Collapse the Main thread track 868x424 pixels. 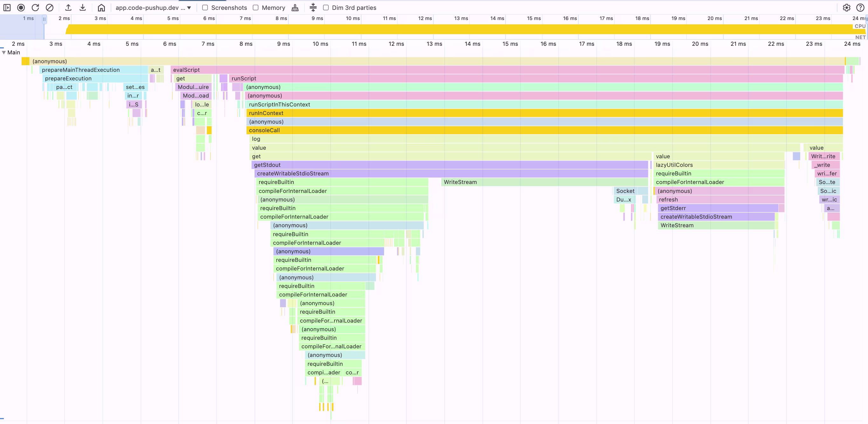tap(4, 52)
